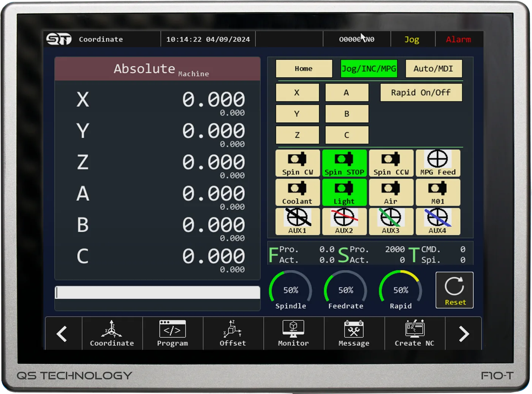This screenshot has width=532, height=394.
Task: Click the AUX3 auxiliary button
Action: [x=391, y=222]
